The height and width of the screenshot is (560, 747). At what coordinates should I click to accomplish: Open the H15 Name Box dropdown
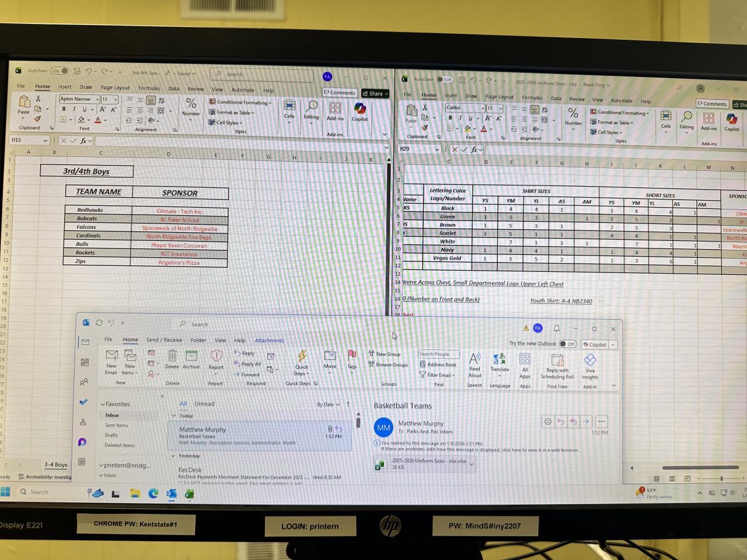45,141
